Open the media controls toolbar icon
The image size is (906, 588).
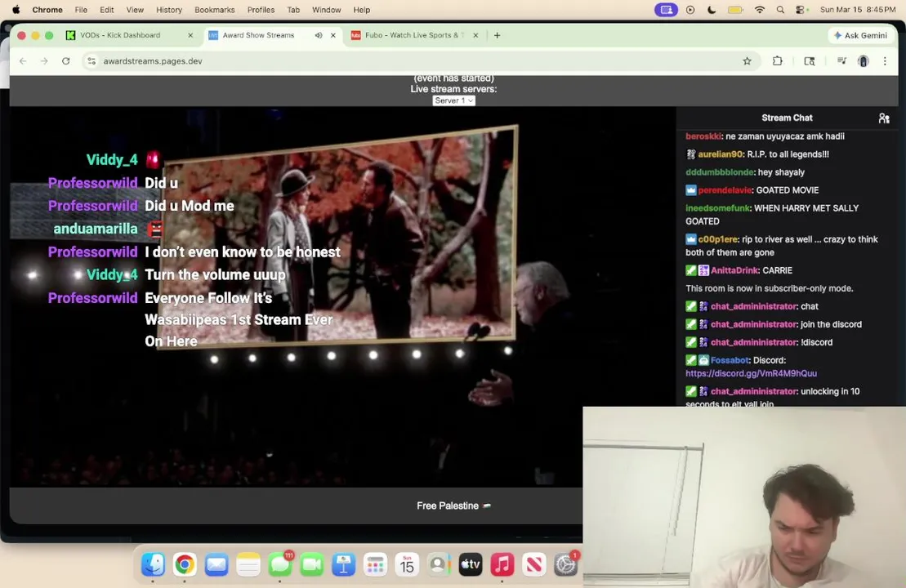(x=841, y=60)
